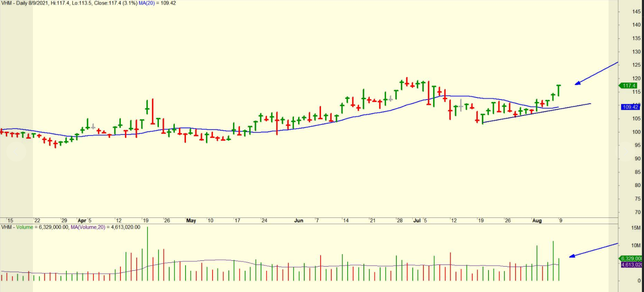
Task: Click the tallest volume bar in April
Action: pyautogui.click(x=148, y=254)
